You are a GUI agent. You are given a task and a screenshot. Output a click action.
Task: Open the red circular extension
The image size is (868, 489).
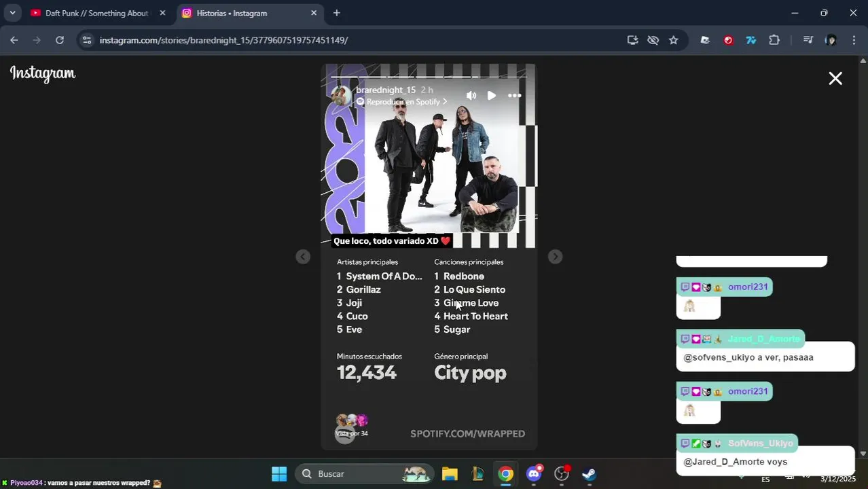coord(729,40)
